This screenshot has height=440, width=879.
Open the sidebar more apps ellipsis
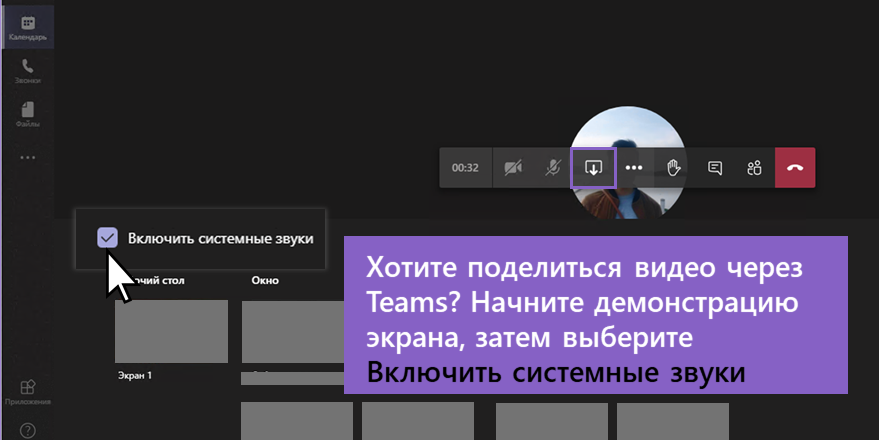pyautogui.click(x=27, y=158)
